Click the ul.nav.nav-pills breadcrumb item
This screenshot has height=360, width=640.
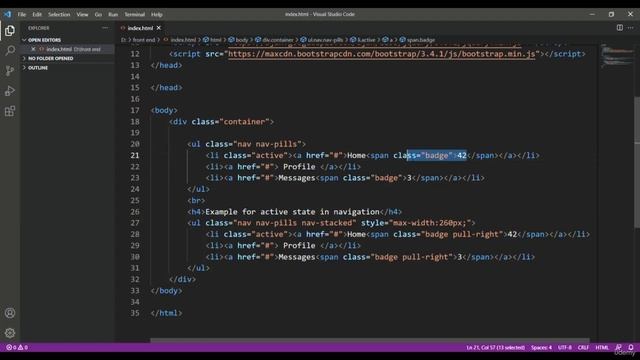[x=322, y=40]
